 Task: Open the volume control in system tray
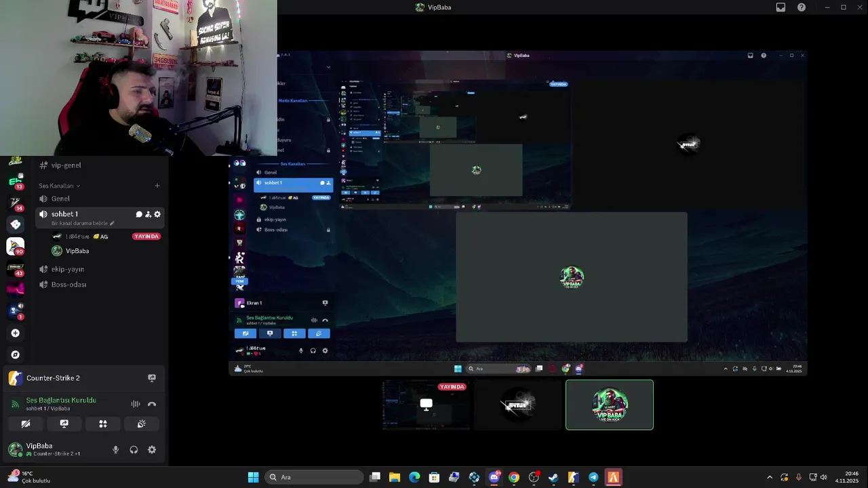click(824, 477)
